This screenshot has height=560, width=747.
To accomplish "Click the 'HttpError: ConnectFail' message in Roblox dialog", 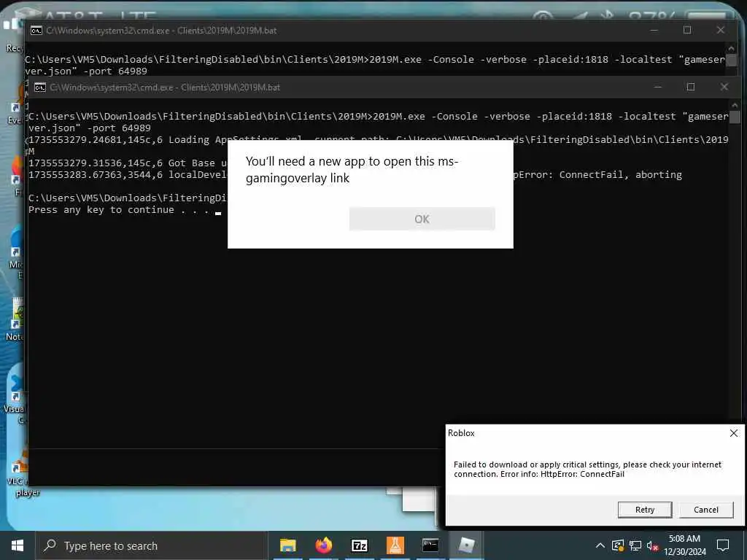I will (x=582, y=474).
